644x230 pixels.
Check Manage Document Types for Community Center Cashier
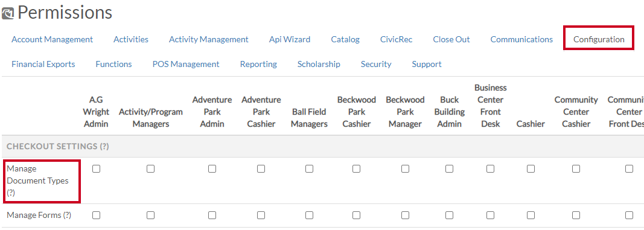point(576,169)
